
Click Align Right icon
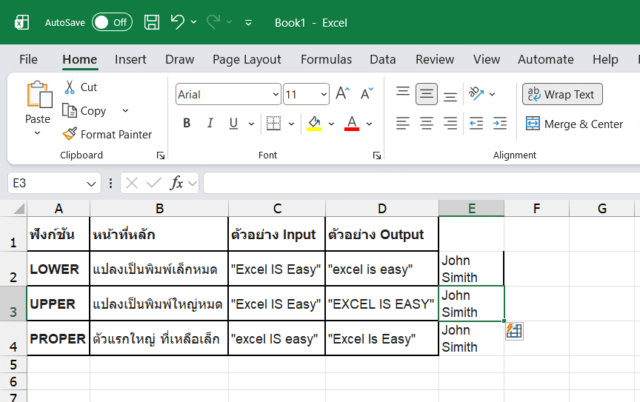coord(450,123)
